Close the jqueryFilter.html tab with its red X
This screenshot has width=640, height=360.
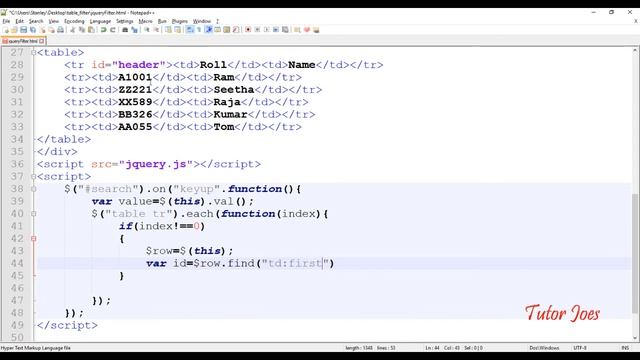pos(42,41)
